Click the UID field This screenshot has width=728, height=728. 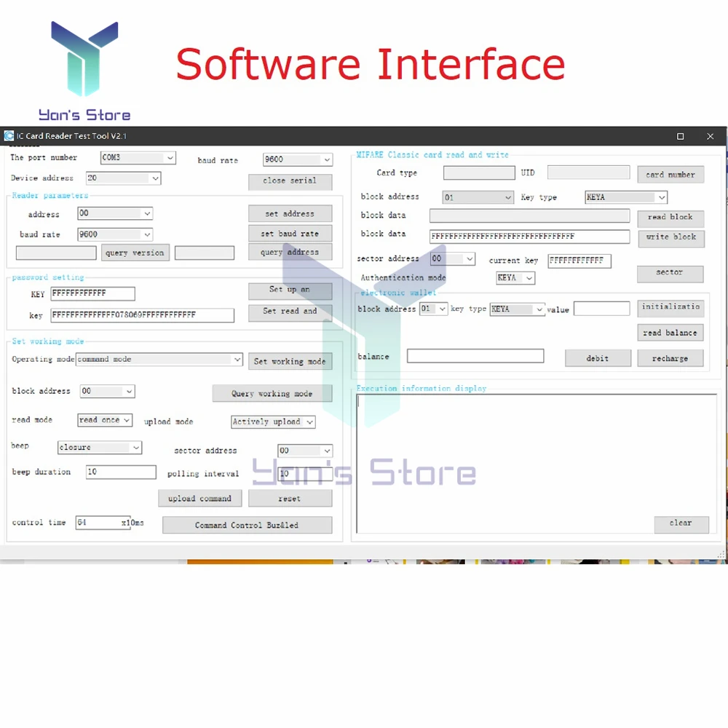(589, 173)
